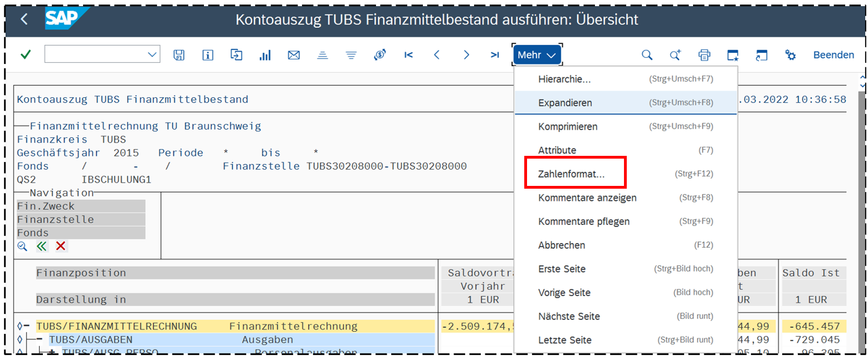Click the magnifier search icon
Screen dimensions: 868x359
tap(646, 55)
